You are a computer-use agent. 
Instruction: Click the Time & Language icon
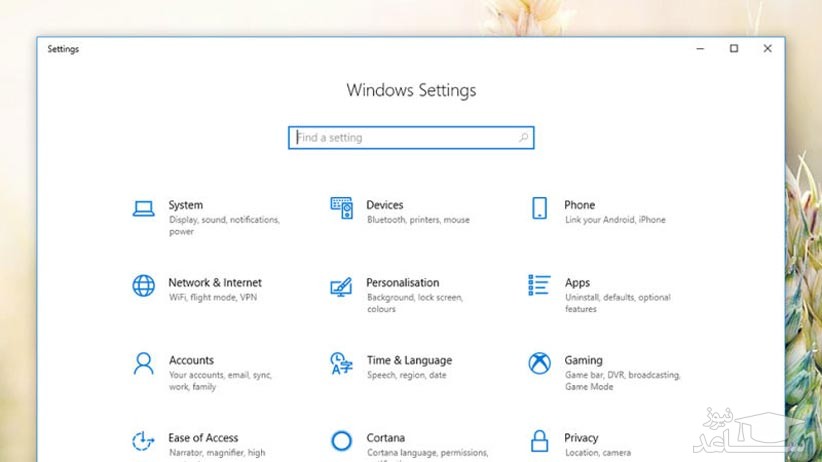coord(341,362)
